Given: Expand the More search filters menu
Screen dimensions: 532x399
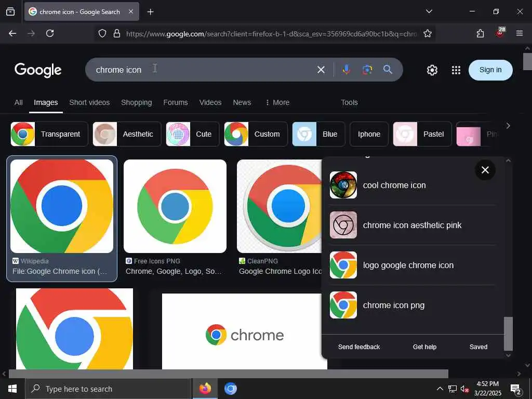Looking at the screenshot, I should [277, 102].
